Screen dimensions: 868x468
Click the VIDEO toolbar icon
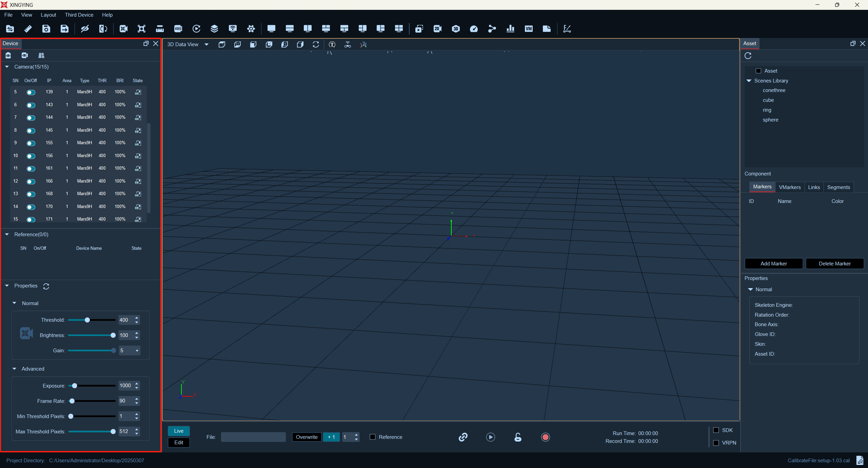178,29
